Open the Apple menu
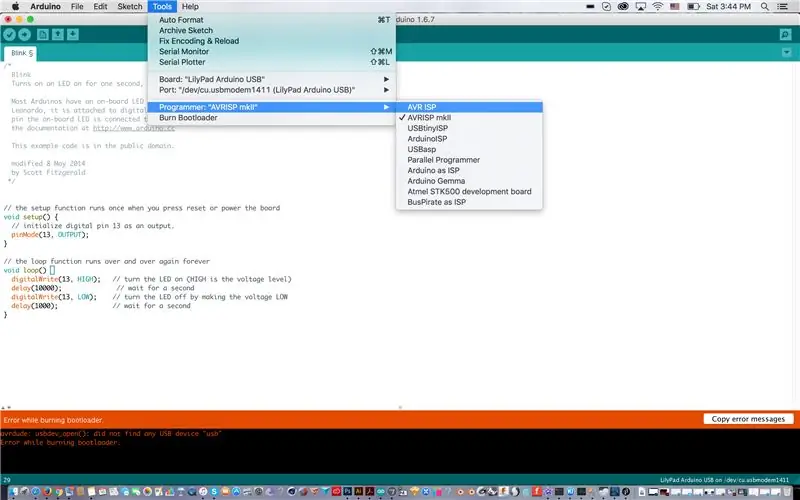800x500 pixels. tap(15, 7)
